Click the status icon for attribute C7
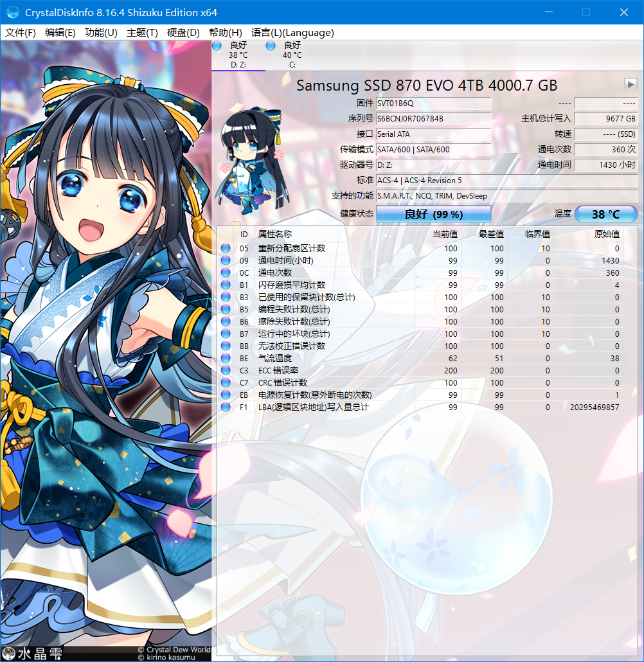The height and width of the screenshot is (662, 644). point(226,383)
